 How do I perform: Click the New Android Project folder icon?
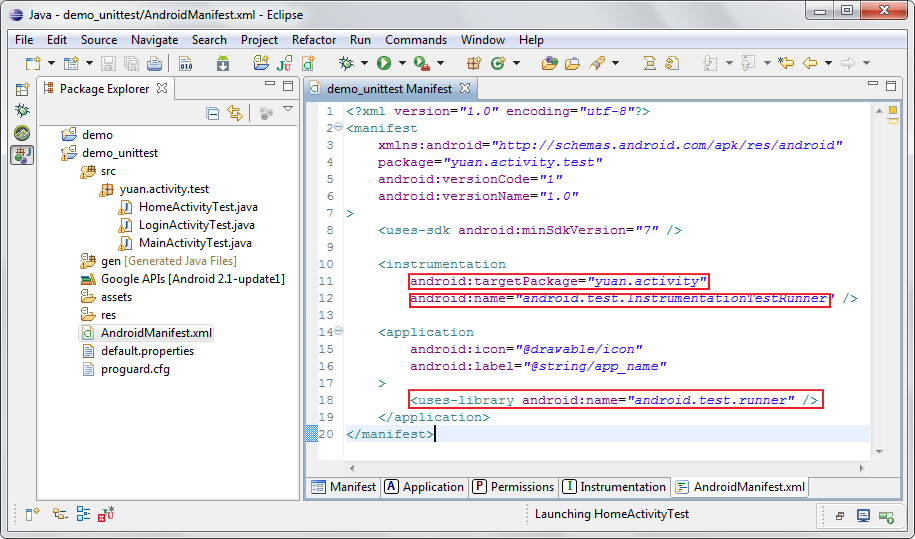[261, 63]
